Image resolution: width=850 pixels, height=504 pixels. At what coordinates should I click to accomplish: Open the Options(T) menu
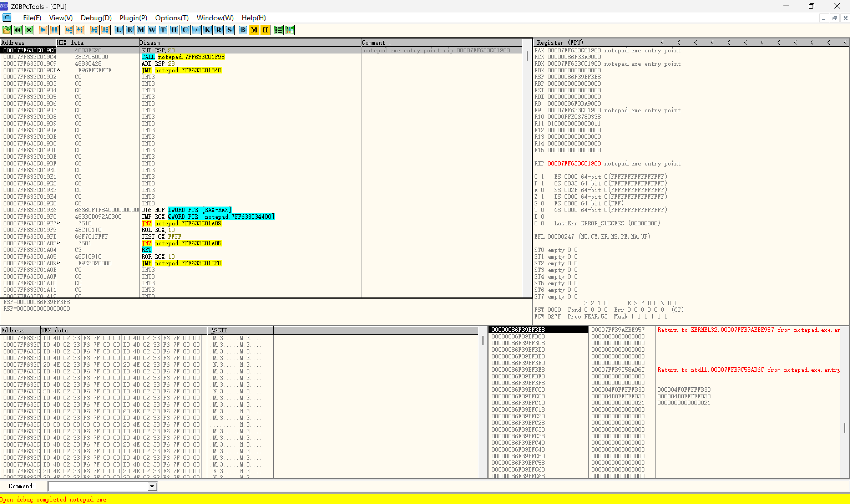pyautogui.click(x=172, y=18)
